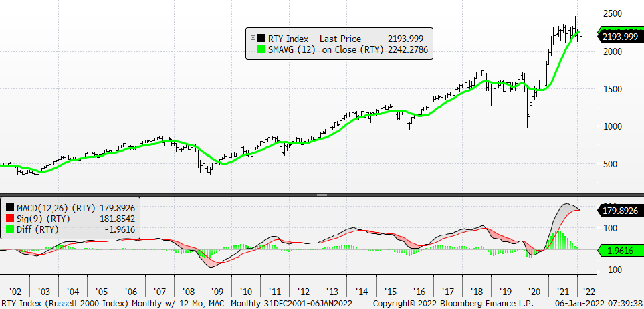Click the '04 year label on time axis
The height and width of the screenshot is (309, 644).
73,292
